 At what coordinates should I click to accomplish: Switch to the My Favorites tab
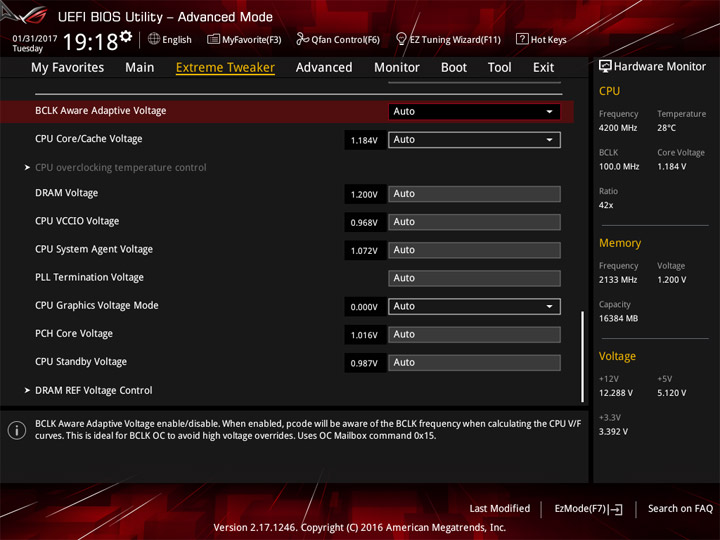click(68, 68)
